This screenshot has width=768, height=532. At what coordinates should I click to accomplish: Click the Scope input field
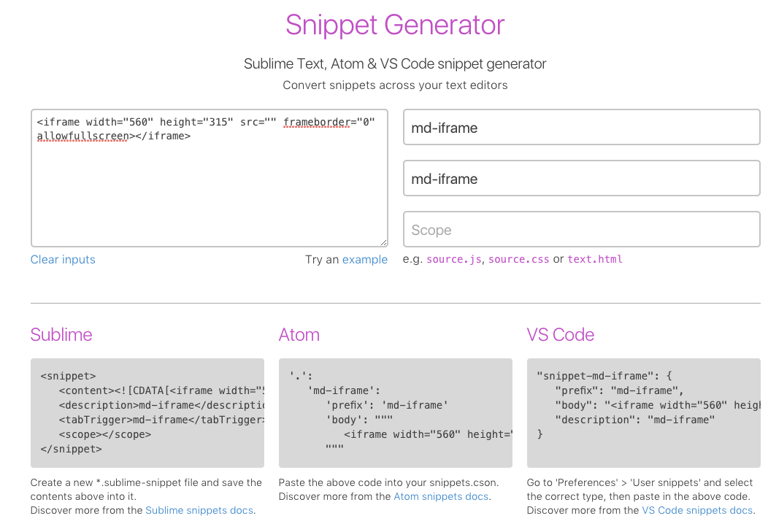581,230
